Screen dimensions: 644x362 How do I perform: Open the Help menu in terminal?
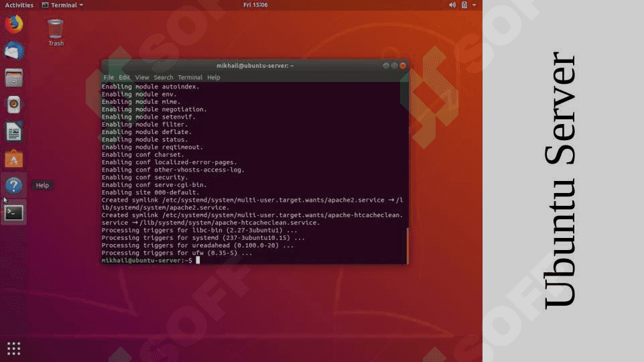(214, 77)
